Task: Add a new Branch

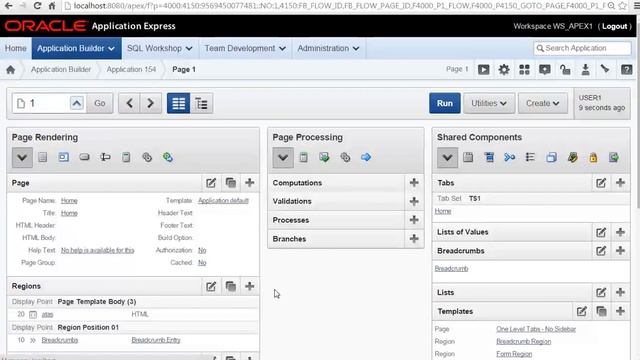Action: click(414, 239)
